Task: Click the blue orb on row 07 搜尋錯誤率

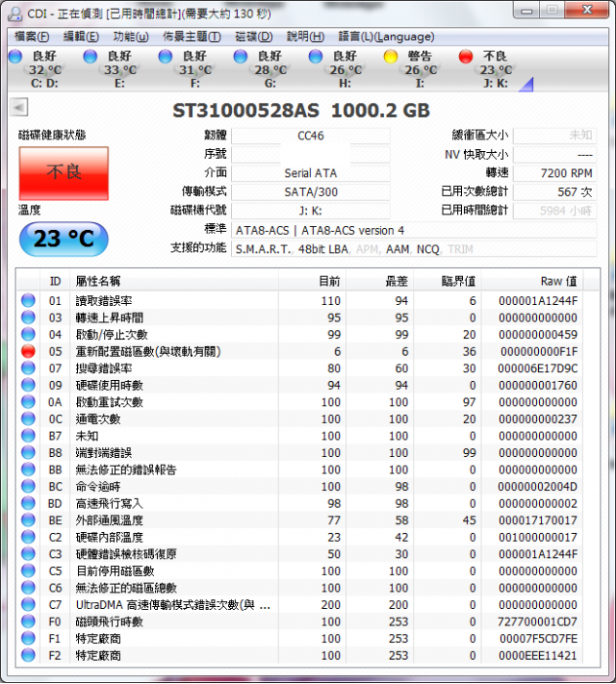Action: (x=28, y=368)
